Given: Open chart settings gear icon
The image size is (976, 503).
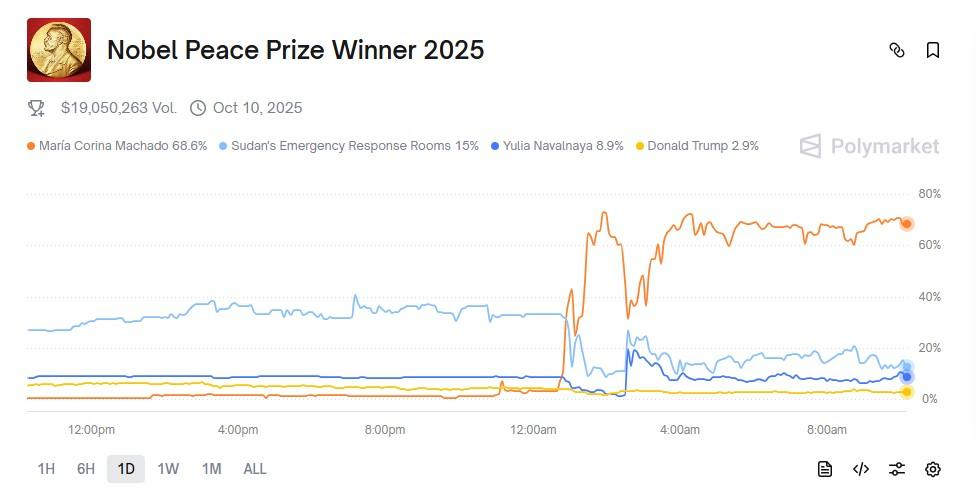Looking at the screenshot, I should pyautogui.click(x=933, y=469).
